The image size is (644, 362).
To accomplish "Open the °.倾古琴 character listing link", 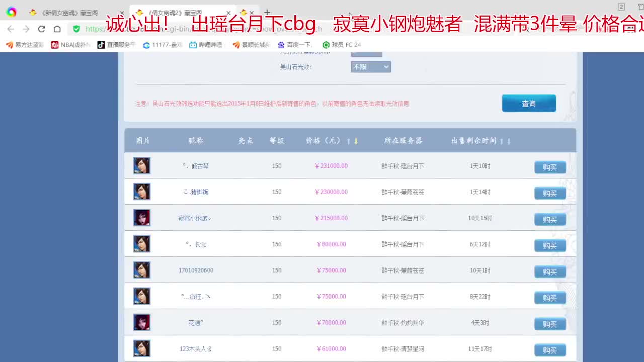I will (x=195, y=165).
